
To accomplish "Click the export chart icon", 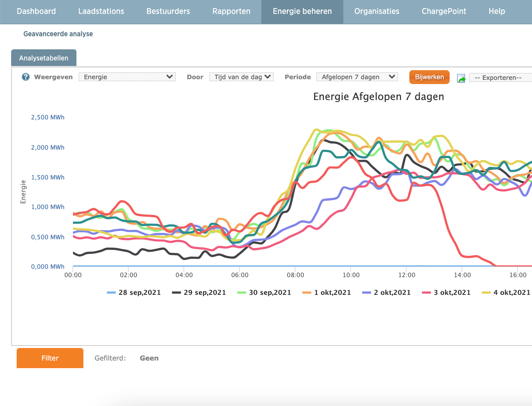I will click(461, 78).
